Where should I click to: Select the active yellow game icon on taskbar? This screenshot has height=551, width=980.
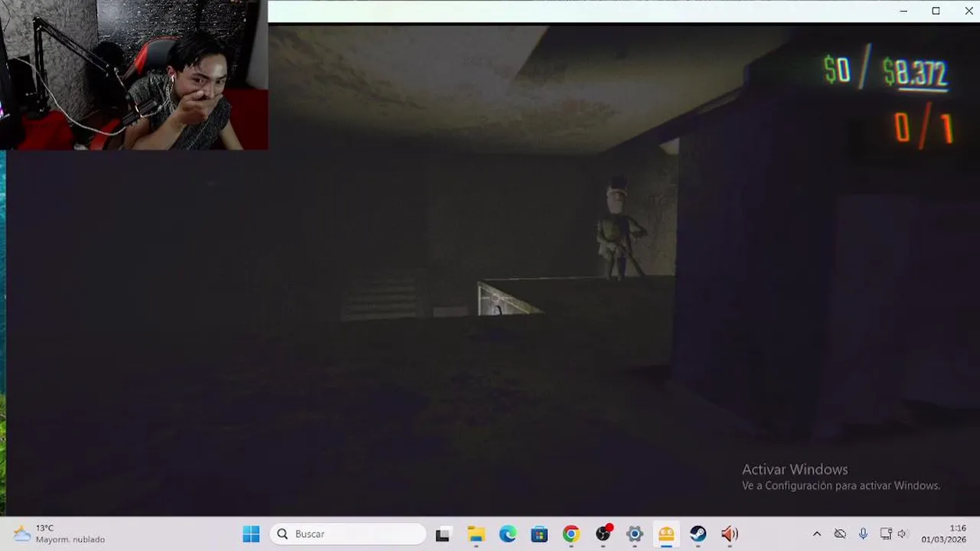[666, 534]
